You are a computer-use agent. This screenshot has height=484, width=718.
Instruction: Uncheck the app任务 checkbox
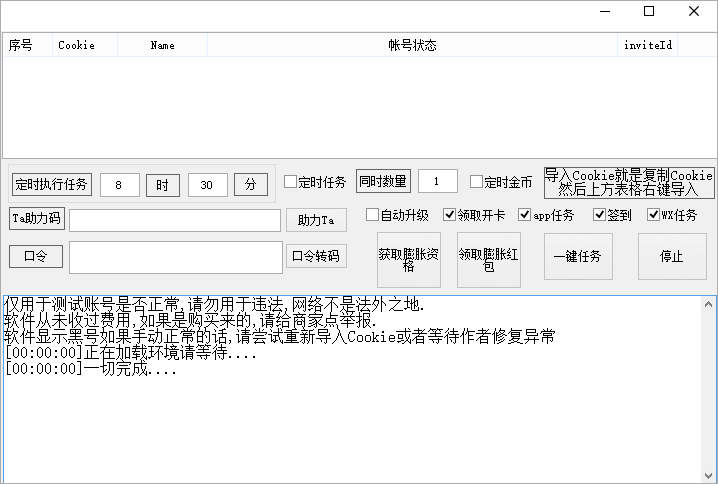pos(524,215)
